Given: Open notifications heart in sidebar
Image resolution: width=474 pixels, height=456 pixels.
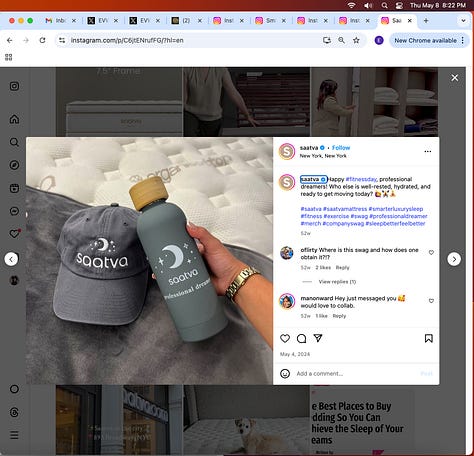Looking at the screenshot, I should tap(14, 234).
